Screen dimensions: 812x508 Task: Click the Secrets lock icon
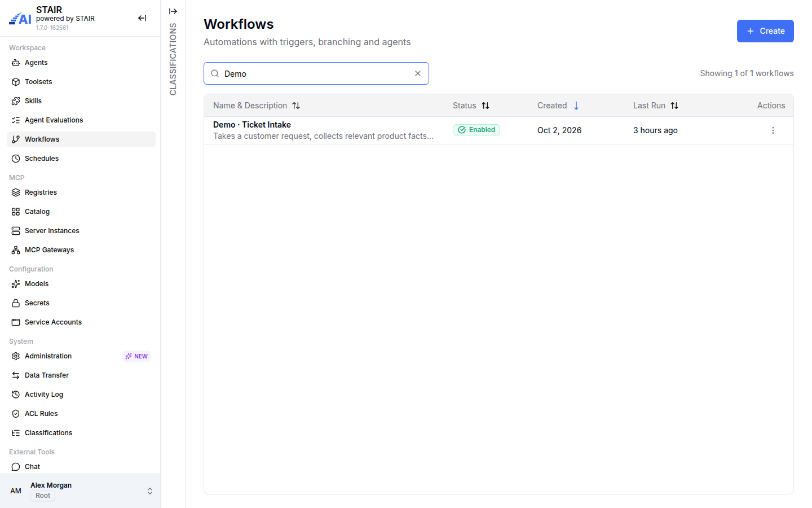(x=16, y=303)
